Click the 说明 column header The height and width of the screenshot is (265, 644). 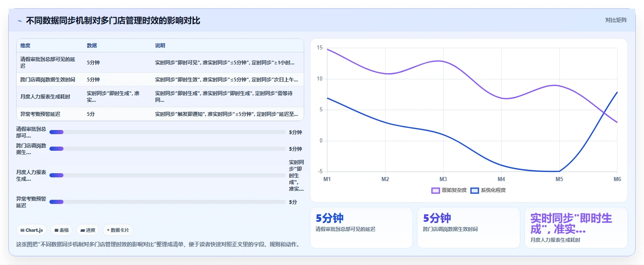[160, 45]
